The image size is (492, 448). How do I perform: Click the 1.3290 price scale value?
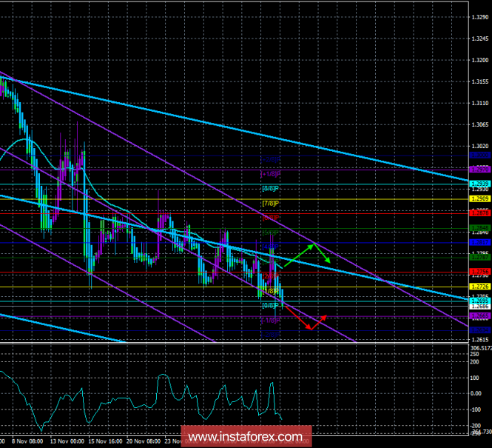(x=480, y=17)
